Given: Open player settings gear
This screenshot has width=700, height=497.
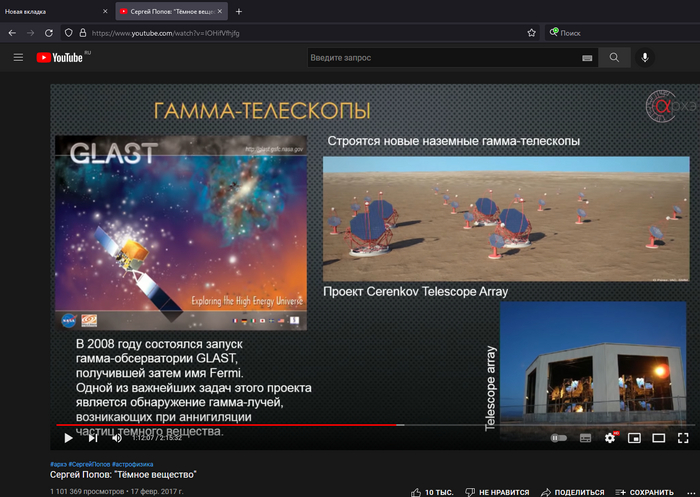Looking at the screenshot, I should click(x=610, y=438).
